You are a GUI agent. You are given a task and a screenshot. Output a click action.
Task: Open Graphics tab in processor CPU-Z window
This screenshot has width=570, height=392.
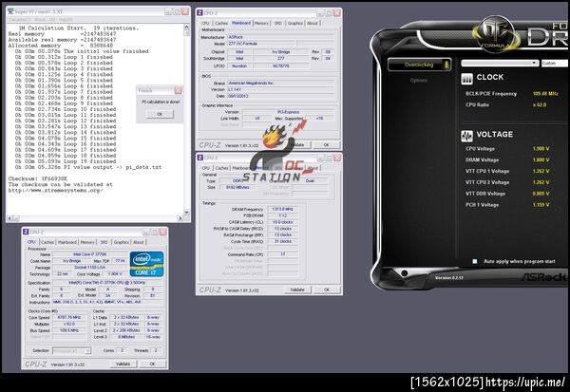click(x=121, y=242)
